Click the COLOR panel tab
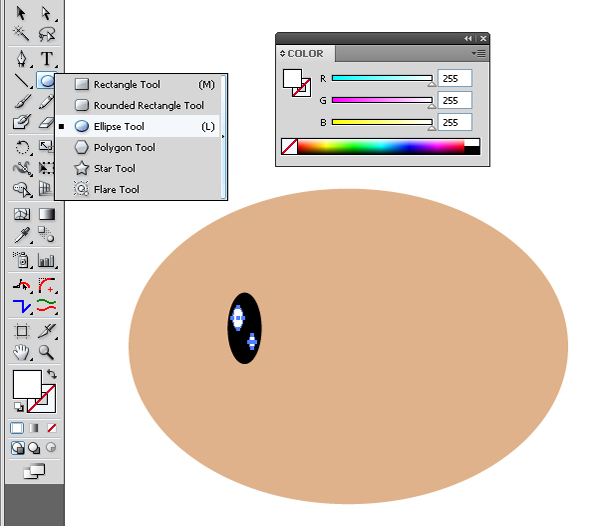Screen dimensions: 600x526 pos(305,54)
